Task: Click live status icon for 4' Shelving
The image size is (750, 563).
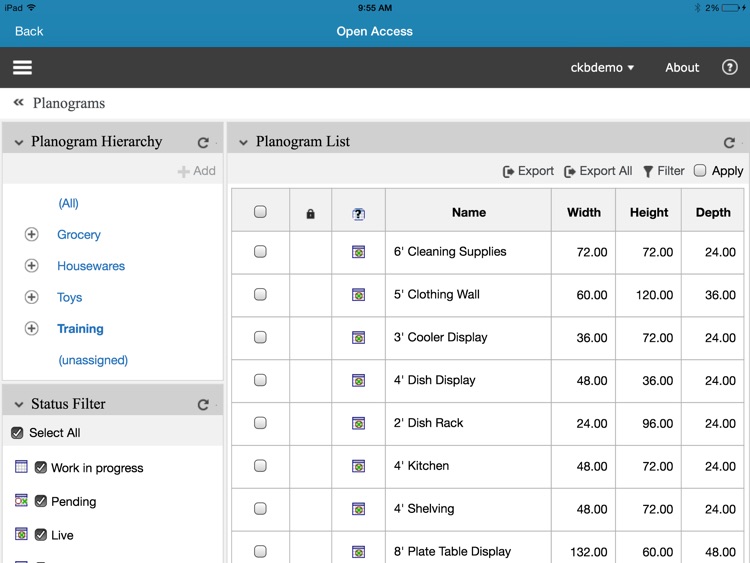Action: click(358, 509)
